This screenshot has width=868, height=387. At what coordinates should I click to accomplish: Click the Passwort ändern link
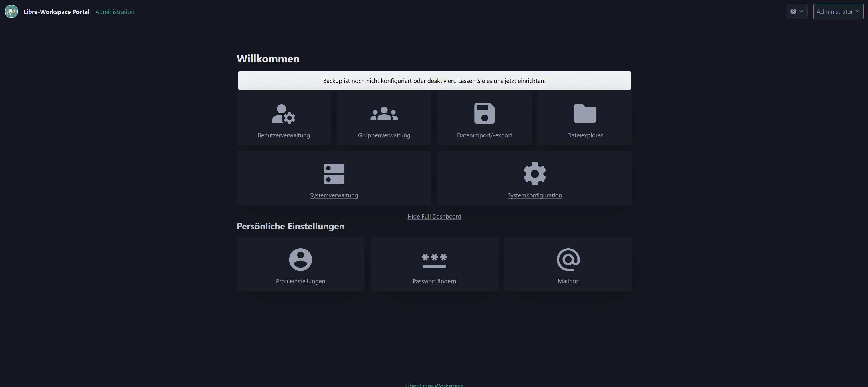(x=434, y=281)
